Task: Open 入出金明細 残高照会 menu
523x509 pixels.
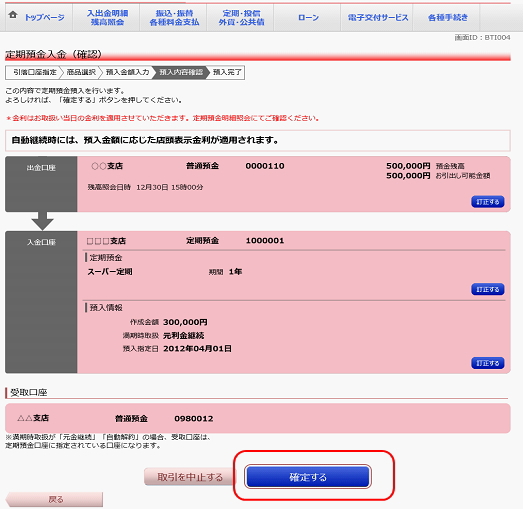Action: (107, 18)
